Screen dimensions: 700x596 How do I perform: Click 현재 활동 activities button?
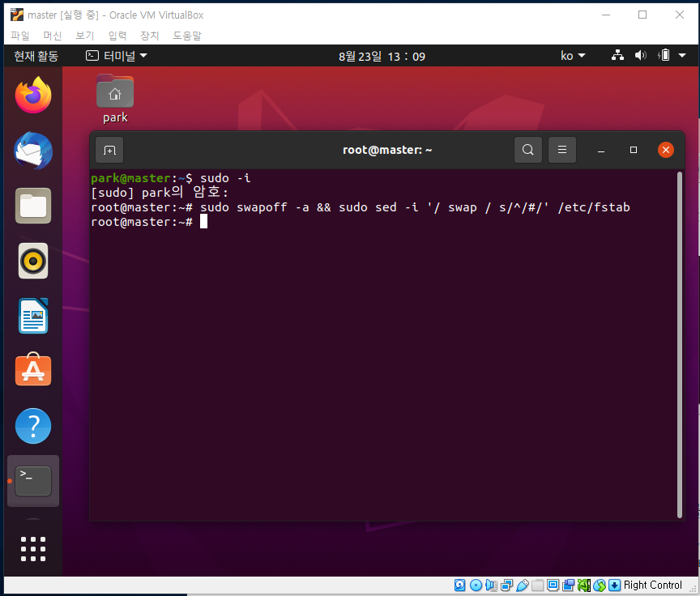36,56
